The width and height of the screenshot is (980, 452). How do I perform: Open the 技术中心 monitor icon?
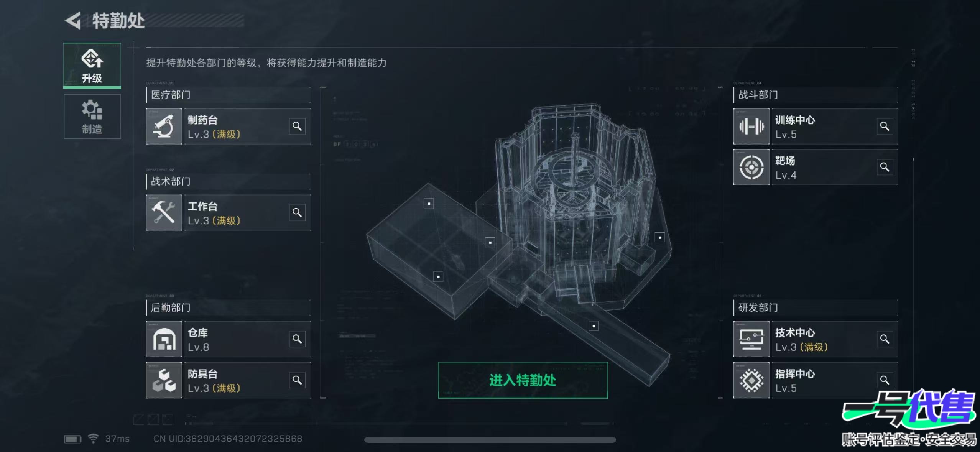pyautogui.click(x=751, y=339)
